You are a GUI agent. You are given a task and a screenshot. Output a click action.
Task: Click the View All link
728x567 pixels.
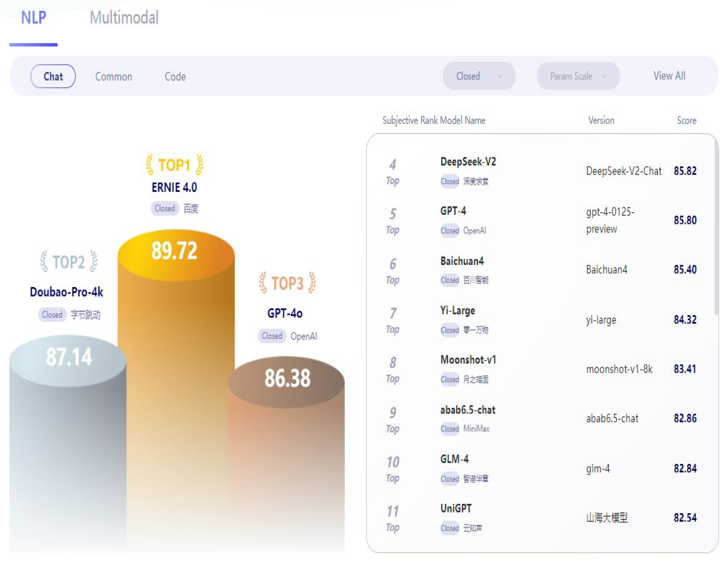669,76
